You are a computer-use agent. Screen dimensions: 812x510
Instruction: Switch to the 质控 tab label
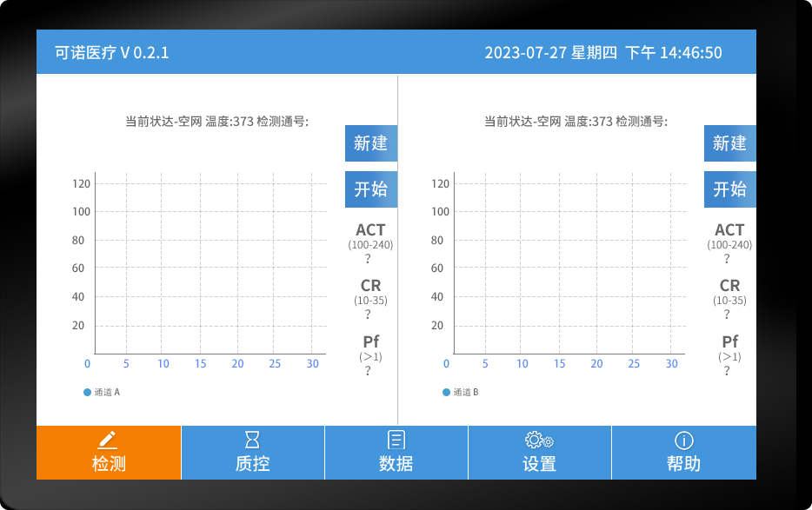(x=252, y=464)
